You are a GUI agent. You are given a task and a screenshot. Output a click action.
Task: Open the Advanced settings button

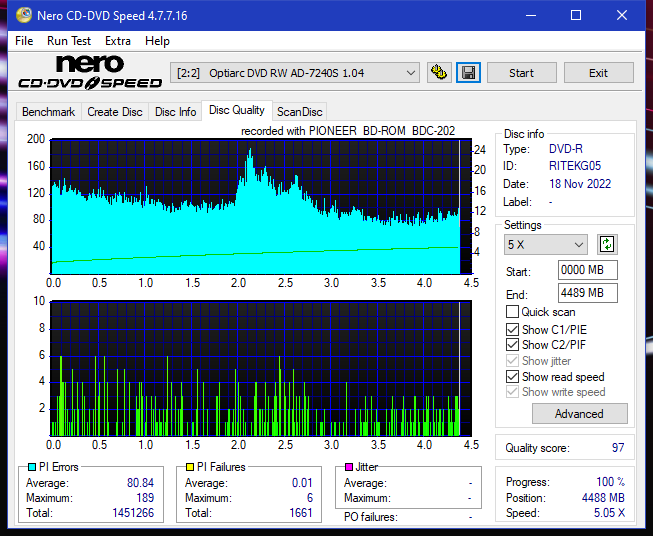[579, 414]
